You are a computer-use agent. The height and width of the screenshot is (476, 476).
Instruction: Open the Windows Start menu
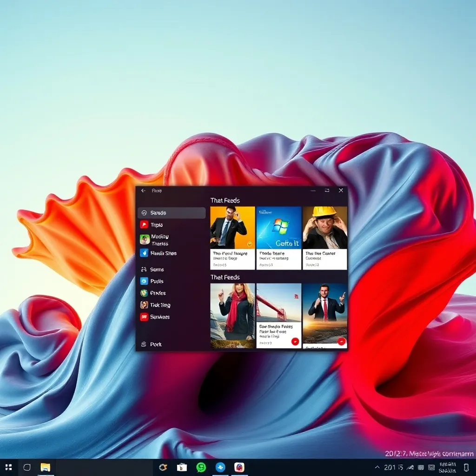click(x=9, y=467)
